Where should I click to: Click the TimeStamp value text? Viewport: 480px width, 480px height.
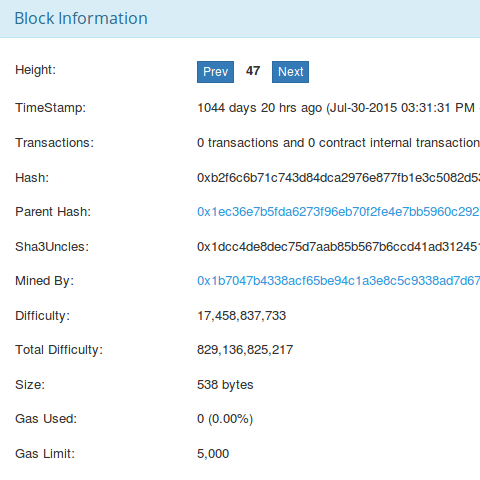tap(338, 108)
